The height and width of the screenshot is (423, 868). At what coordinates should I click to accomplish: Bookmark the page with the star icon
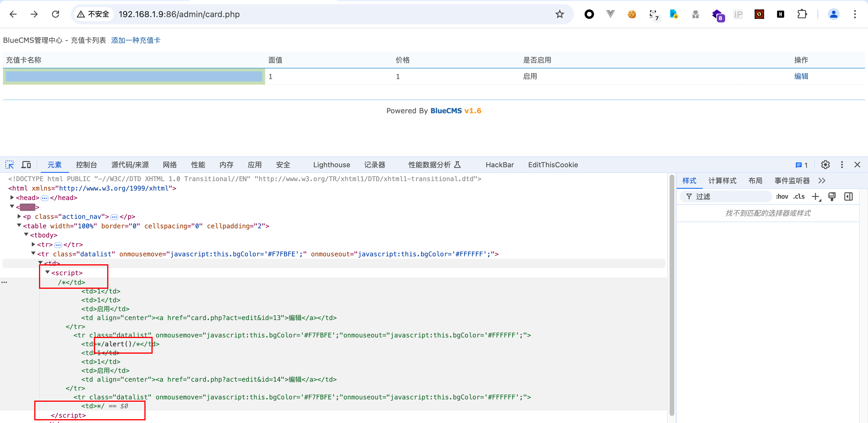[x=560, y=14]
